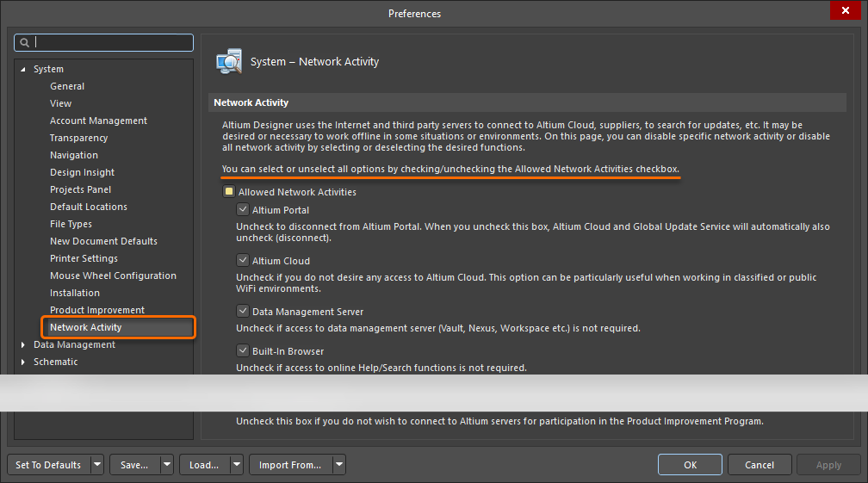The width and height of the screenshot is (868, 483).
Task: Go to Navigation preferences
Action: point(74,155)
